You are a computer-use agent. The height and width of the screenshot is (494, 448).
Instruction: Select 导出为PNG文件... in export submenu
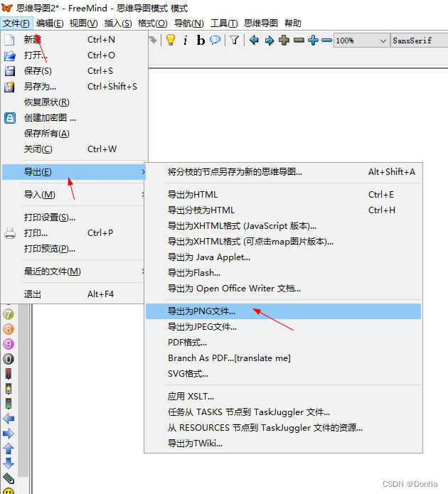point(283,311)
